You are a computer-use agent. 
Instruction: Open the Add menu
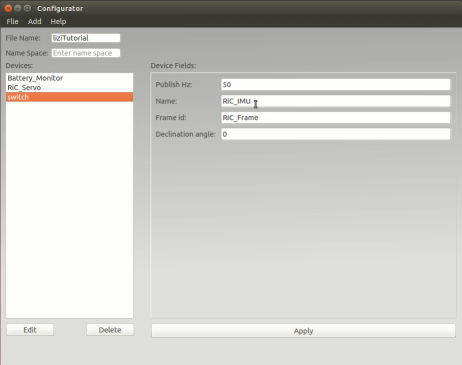(x=34, y=21)
